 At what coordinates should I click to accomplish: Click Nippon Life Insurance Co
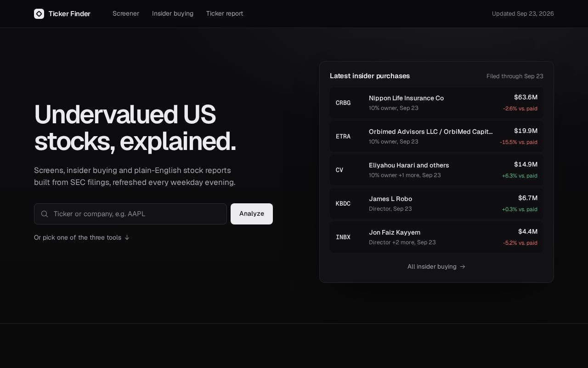coord(406,98)
